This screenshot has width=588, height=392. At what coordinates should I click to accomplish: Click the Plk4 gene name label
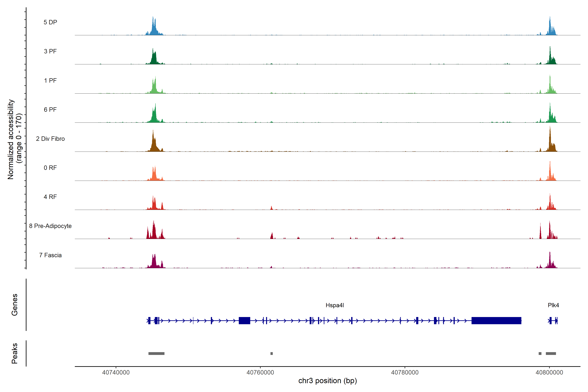click(x=553, y=305)
